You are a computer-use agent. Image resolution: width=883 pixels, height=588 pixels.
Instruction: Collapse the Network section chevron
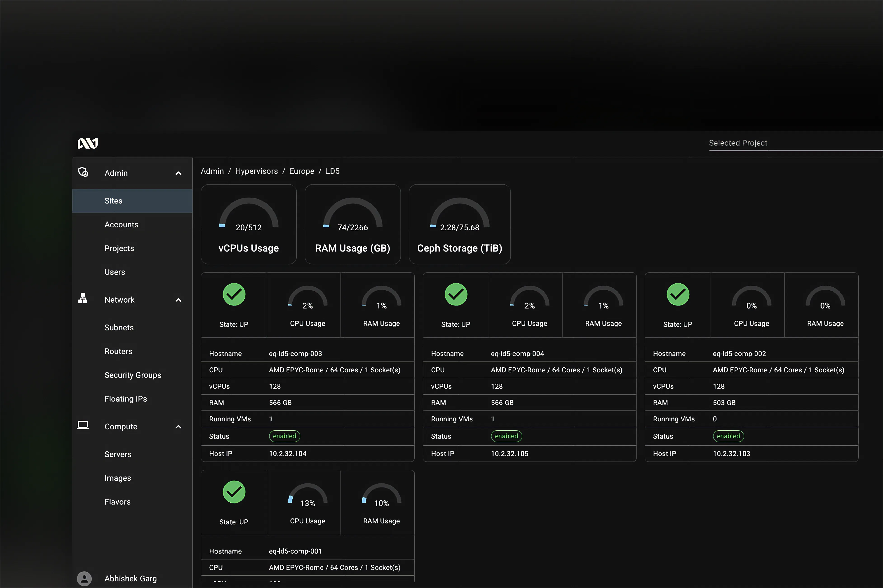(x=179, y=300)
